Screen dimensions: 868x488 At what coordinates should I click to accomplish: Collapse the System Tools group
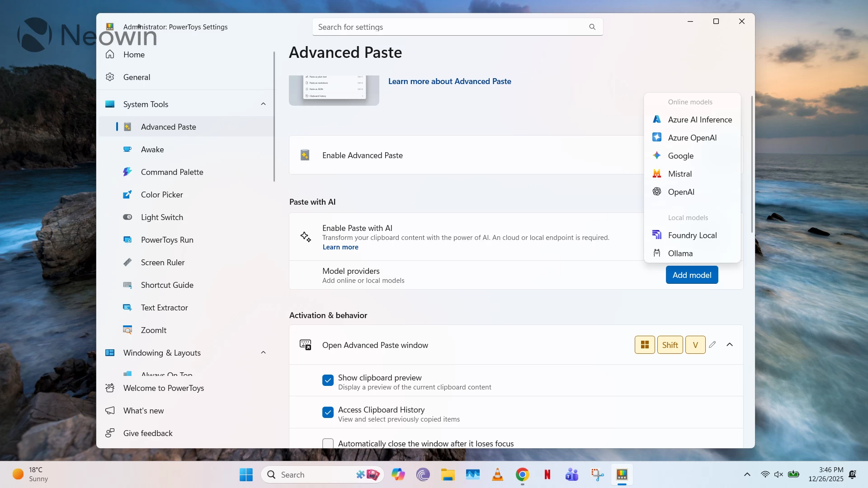[263, 104]
